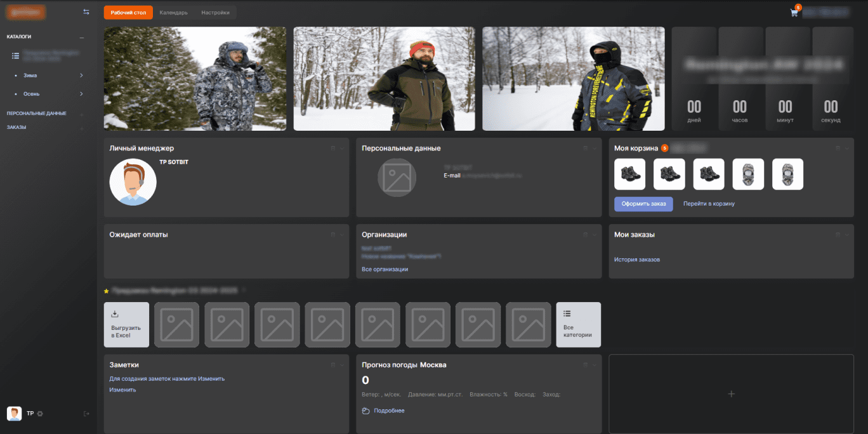Click the first balaclava thumbnail in Моя корзина
The width and height of the screenshot is (868, 434).
[x=748, y=174]
